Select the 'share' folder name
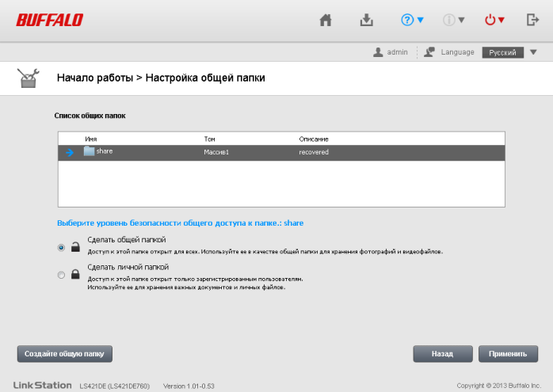Screen dimensions: 553x392 105,151
